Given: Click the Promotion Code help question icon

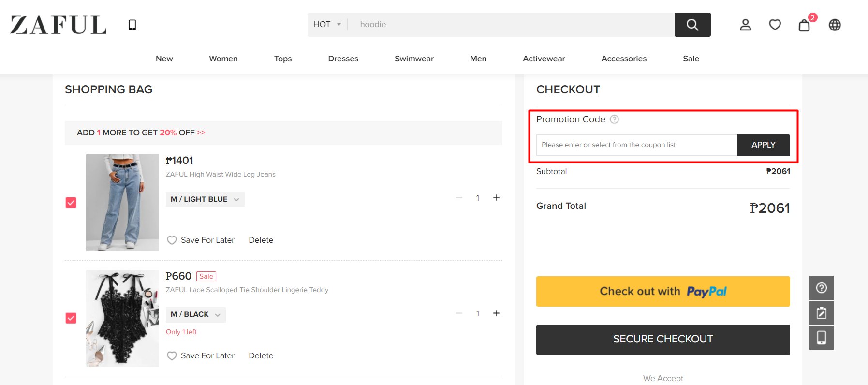Looking at the screenshot, I should 614,119.
